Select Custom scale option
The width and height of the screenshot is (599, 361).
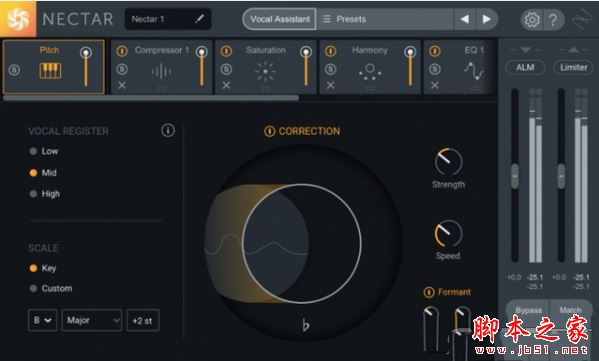[x=34, y=288]
